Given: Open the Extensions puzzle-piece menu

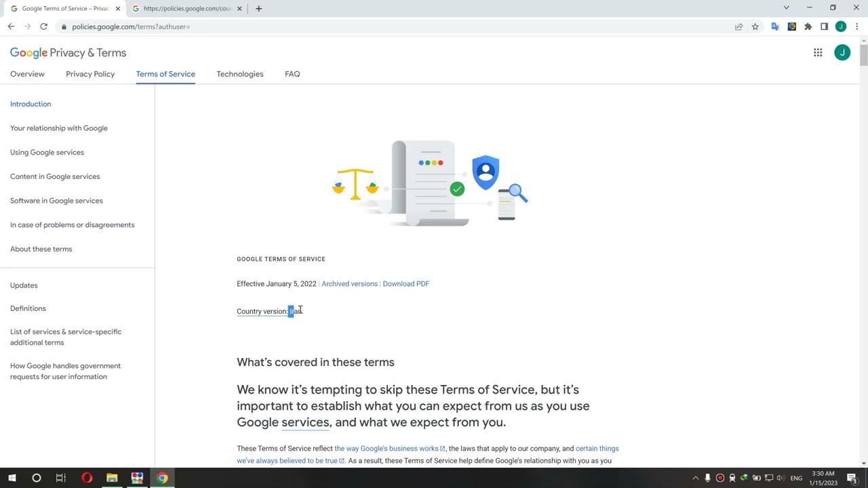Looking at the screenshot, I should tap(808, 26).
